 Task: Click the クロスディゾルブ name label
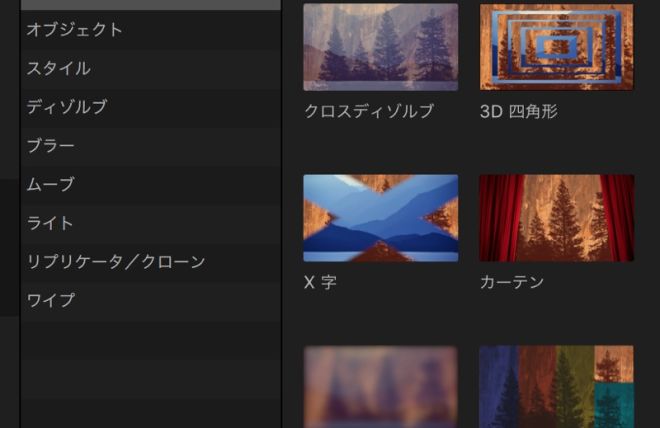369,112
